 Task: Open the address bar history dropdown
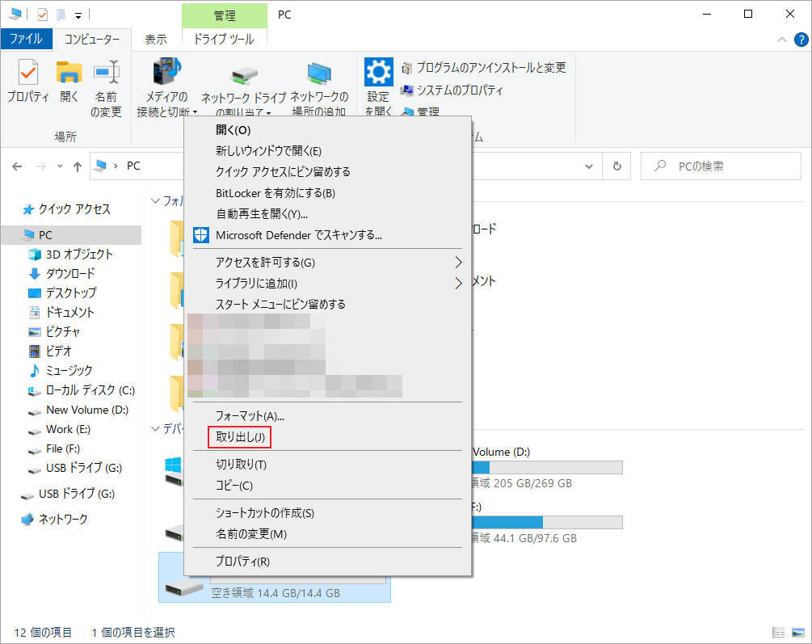point(588,166)
